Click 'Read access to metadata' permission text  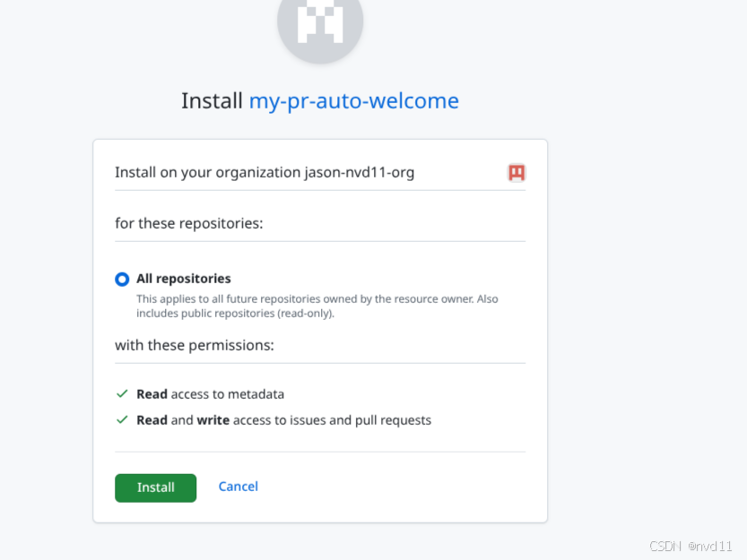[210, 394]
